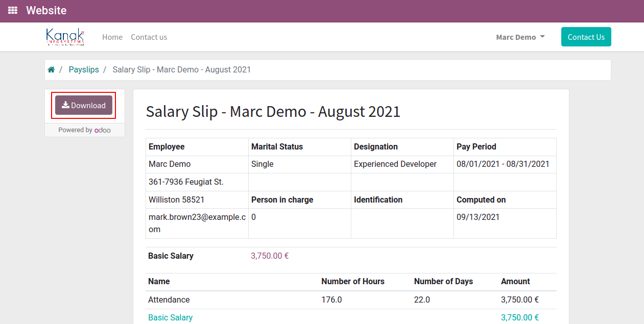Click the Experienced Developer designation cell

click(x=395, y=164)
